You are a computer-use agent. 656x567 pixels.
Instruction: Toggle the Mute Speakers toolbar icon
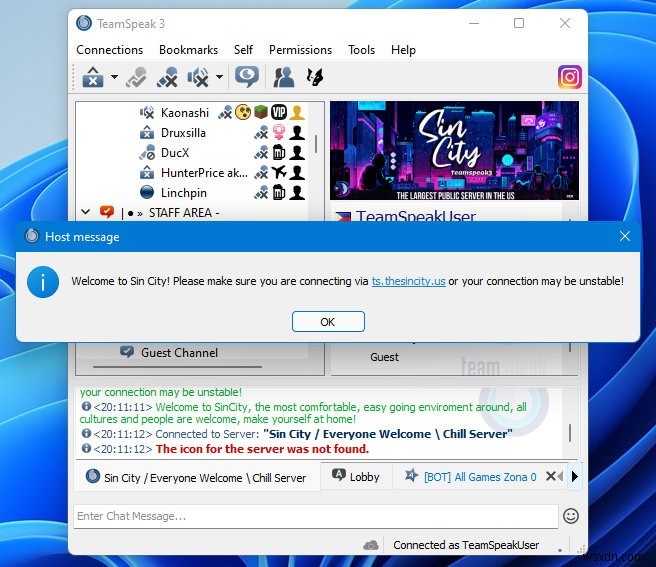tap(198, 77)
